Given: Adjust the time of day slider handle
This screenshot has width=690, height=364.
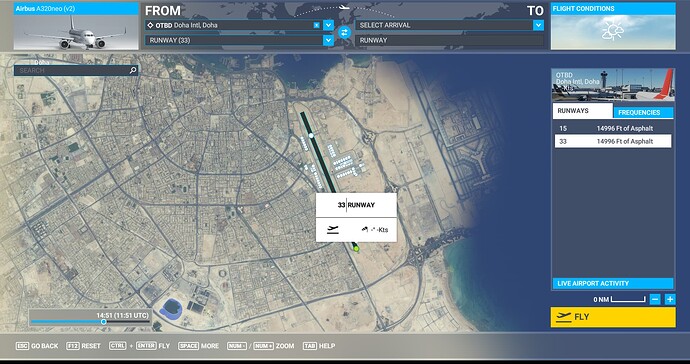Looking at the screenshot, I should click(x=103, y=322).
